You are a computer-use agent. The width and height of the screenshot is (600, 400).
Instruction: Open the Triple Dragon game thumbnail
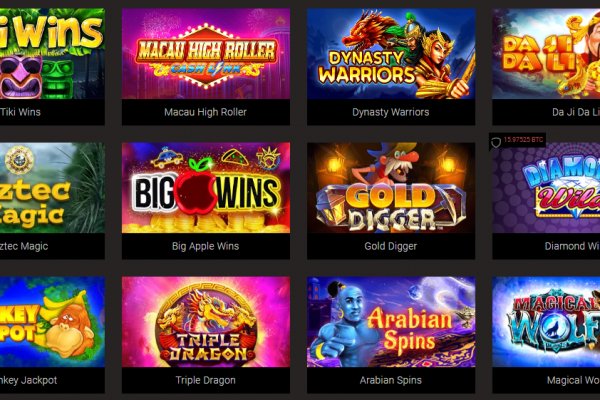point(206,322)
